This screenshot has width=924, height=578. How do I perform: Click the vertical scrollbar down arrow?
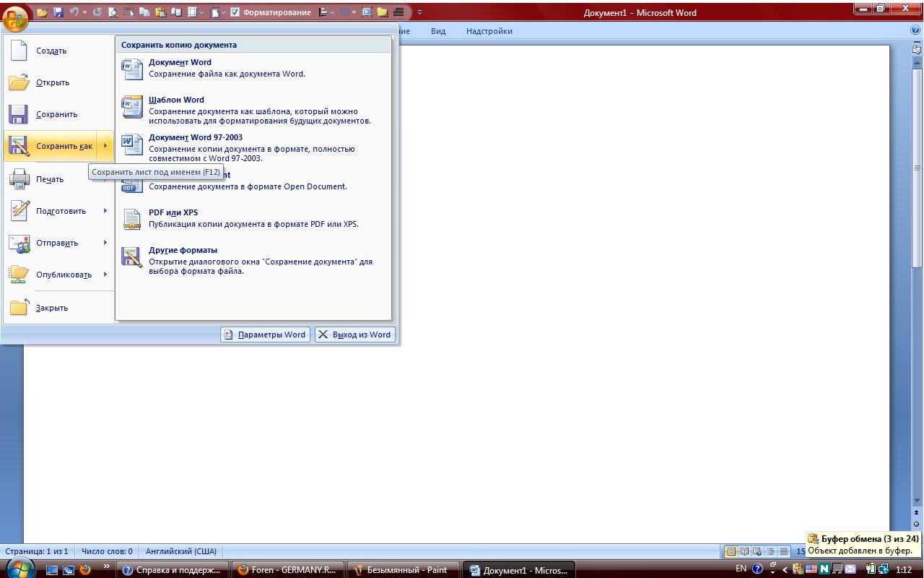click(x=917, y=501)
